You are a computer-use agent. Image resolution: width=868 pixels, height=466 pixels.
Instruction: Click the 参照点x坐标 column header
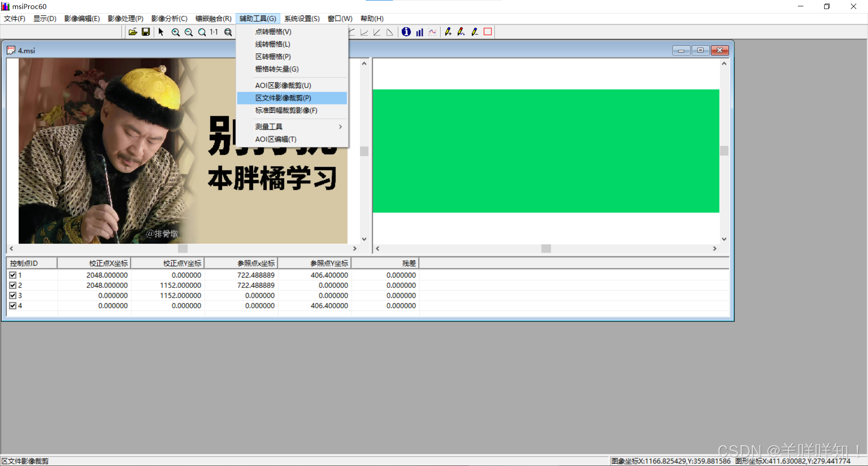point(241,263)
